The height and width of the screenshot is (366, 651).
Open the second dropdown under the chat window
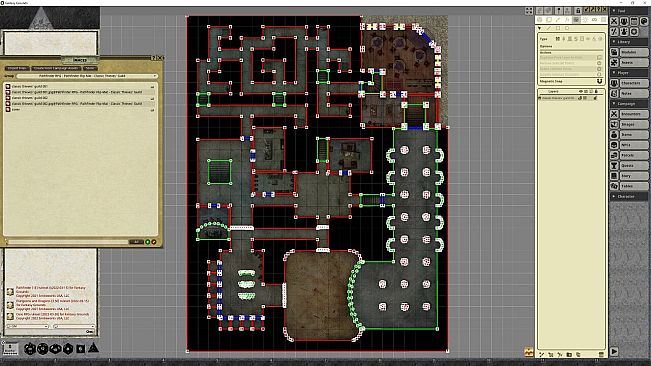coord(74,326)
